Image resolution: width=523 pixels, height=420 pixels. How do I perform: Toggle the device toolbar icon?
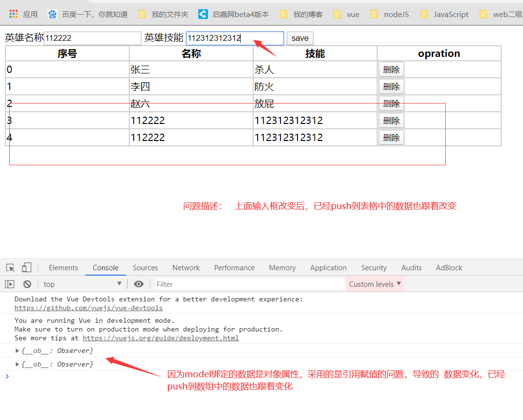(26, 267)
